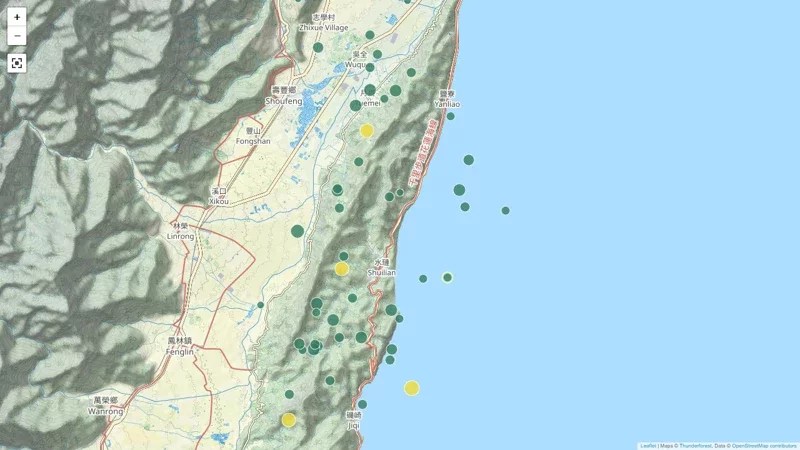Click the green marker just northeast of Jiqi

click(362, 404)
